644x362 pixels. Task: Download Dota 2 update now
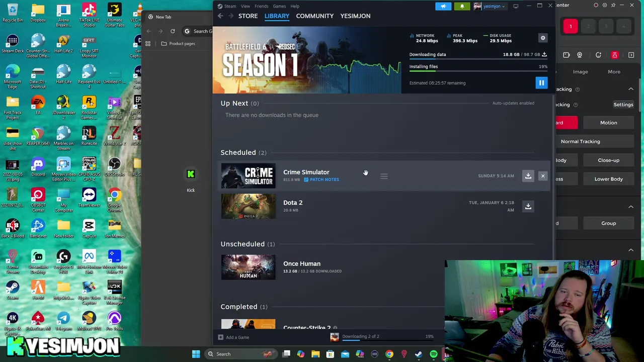pos(528,206)
